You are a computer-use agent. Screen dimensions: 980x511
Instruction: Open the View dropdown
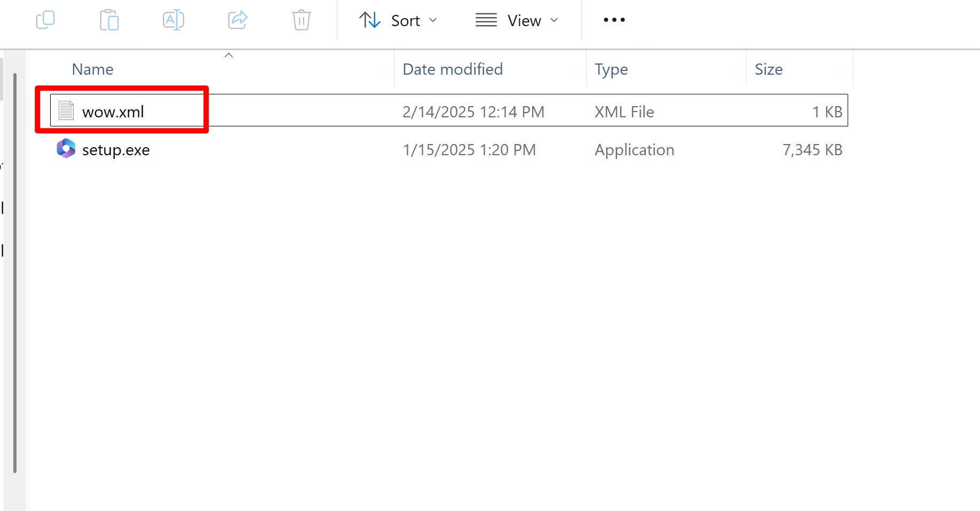(517, 20)
